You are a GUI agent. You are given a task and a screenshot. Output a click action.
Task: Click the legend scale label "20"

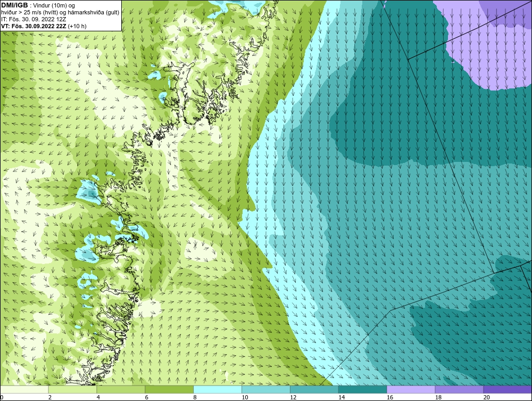(x=487, y=397)
